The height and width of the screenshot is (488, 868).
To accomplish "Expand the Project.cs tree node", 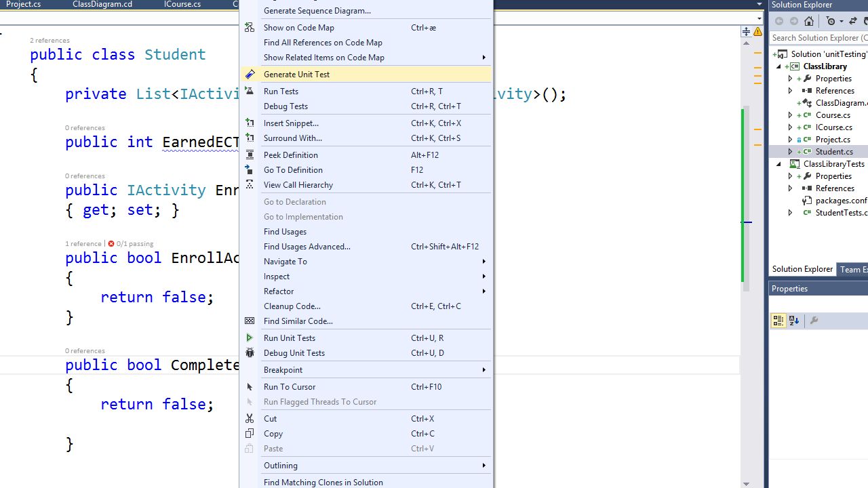I will click(x=790, y=140).
